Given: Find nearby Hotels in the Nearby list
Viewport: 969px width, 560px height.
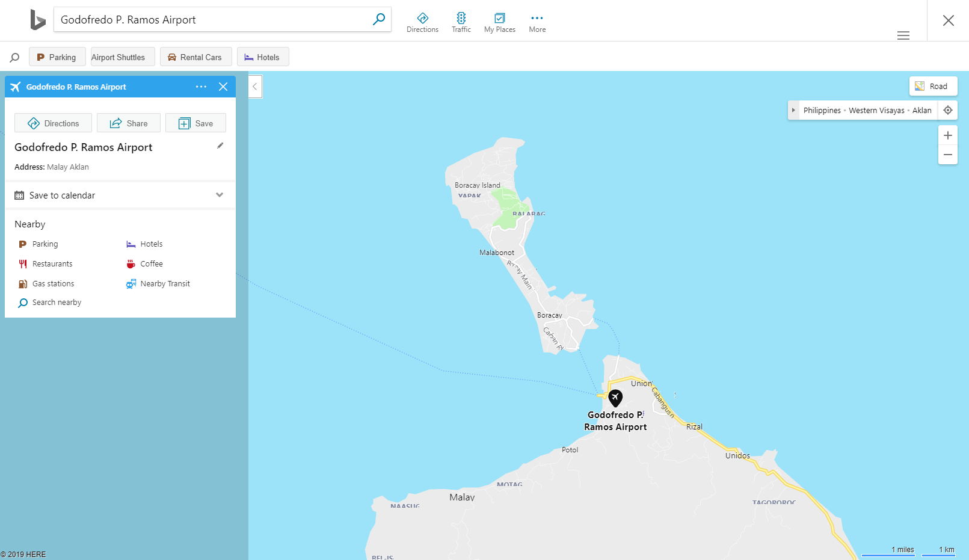Looking at the screenshot, I should coord(144,244).
